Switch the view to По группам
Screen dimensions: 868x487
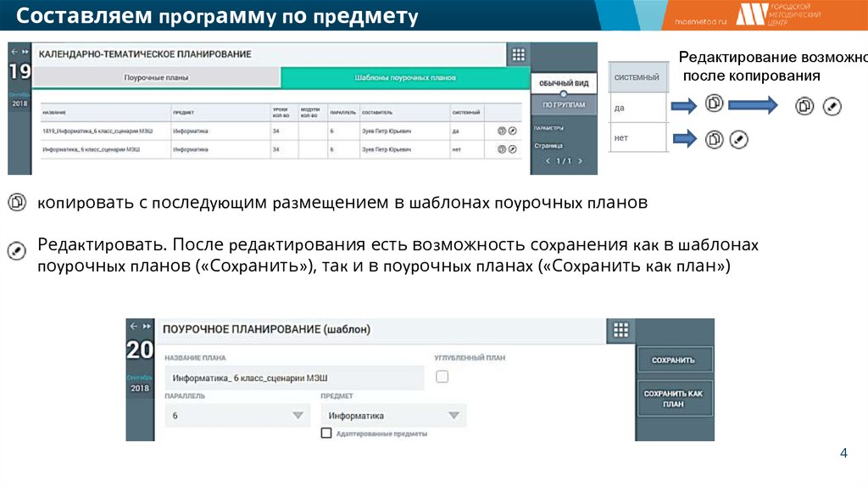click(564, 105)
